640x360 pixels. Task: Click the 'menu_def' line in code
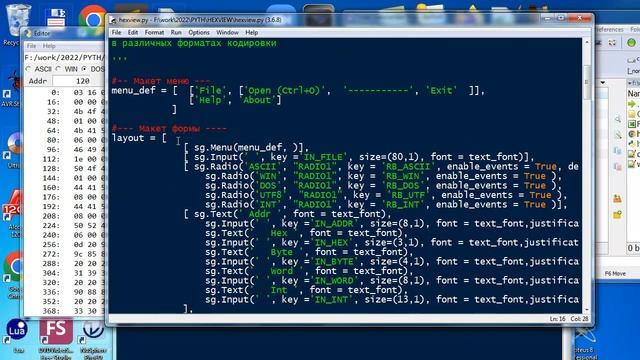pyautogui.click(x=298, y=91)
